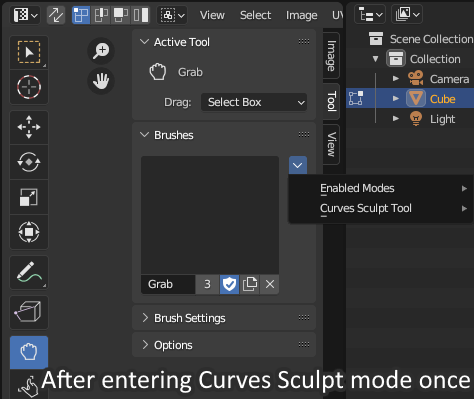Image resolution: width=474 pixels, height=399 pixels.
Task: Click the brush user count 3
Action: point(207,284)
